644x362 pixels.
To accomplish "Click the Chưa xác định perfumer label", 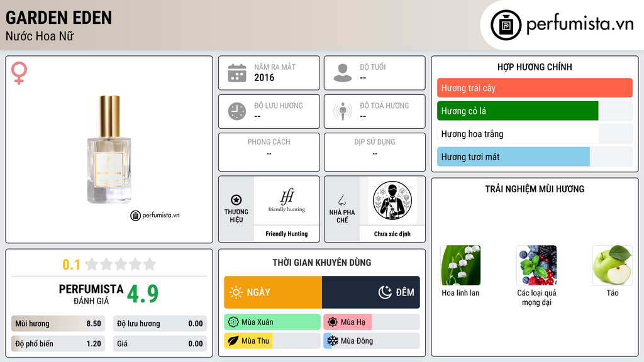I will [x=392, y=234].
